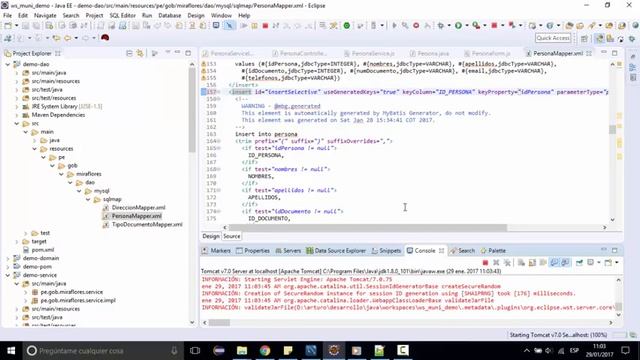Open the Markers tab
This screenshot has height=360, width=640.
[x=216, y=251]
